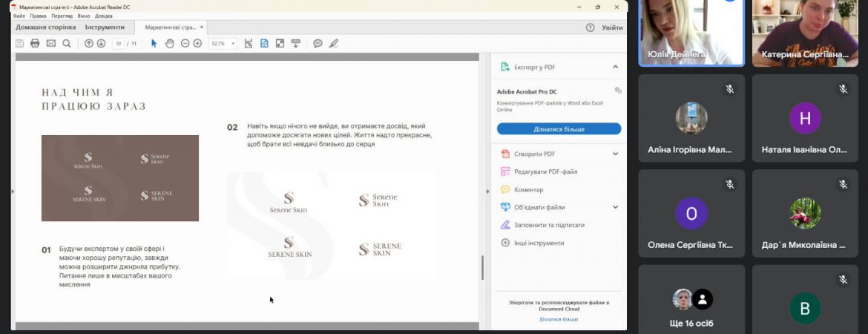The width and height of the screenshot is (868, 334).
Task: Open the Вікно menu
Action: click(x=84, y=16)
